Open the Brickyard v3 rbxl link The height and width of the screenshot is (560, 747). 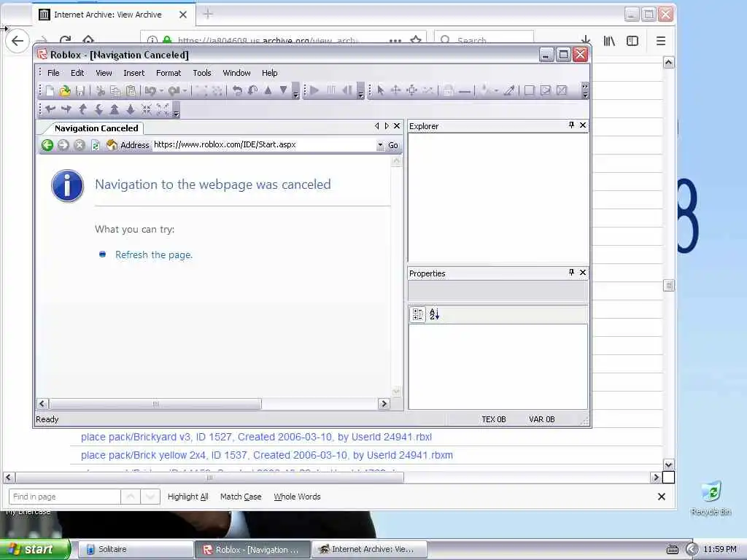pyautogui.click(x=256, y=437)
